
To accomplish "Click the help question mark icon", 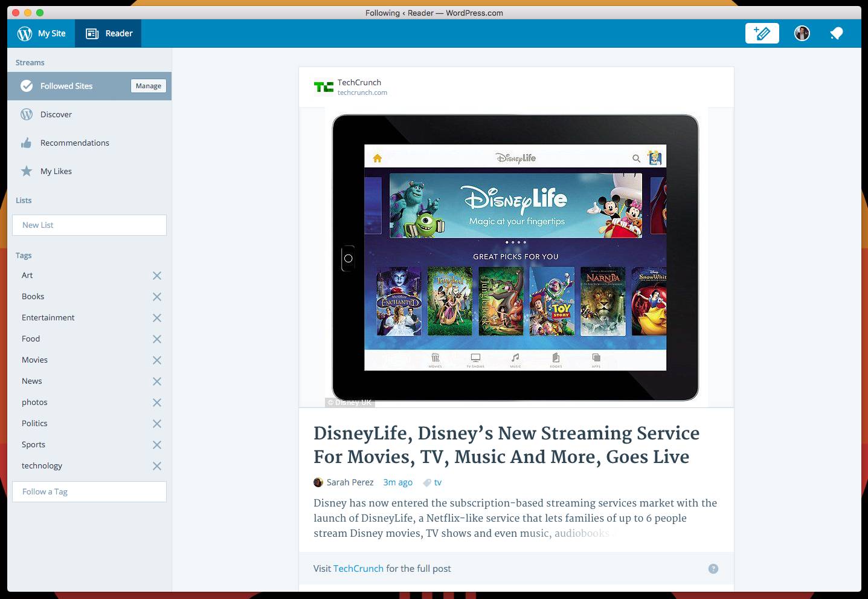I will click(x=713, y=569).
